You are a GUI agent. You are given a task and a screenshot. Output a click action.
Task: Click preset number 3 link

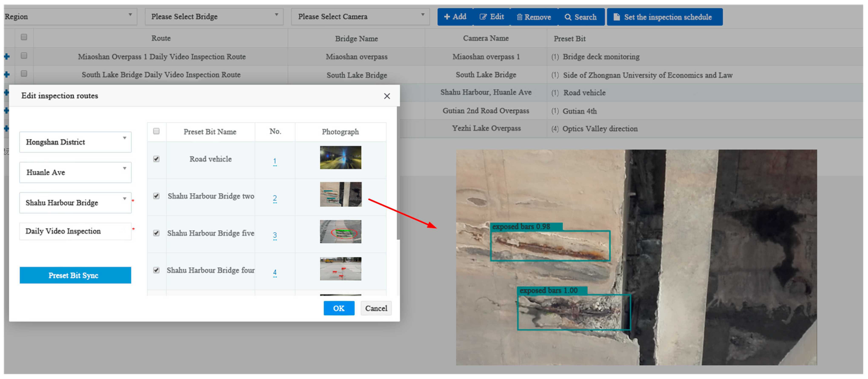(x=275, y=235)
